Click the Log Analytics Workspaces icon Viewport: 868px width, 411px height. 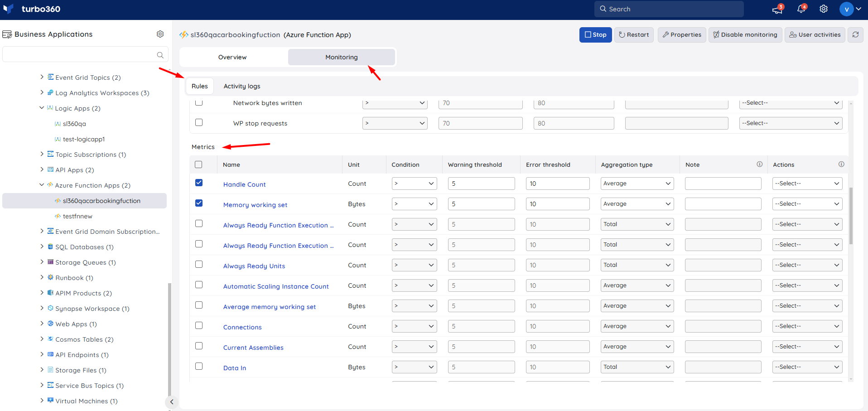coord(51,92)
